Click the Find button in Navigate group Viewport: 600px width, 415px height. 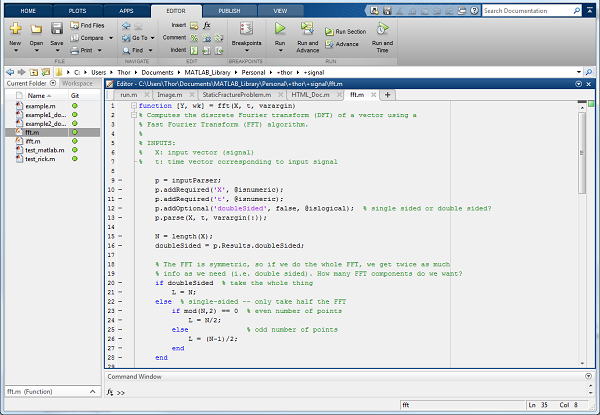pos(133,50)
